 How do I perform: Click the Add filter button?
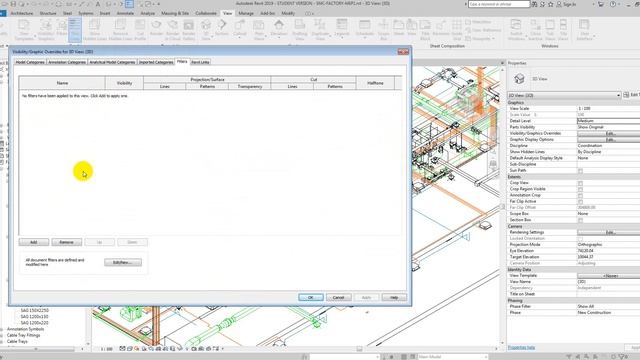click(34, 242)
